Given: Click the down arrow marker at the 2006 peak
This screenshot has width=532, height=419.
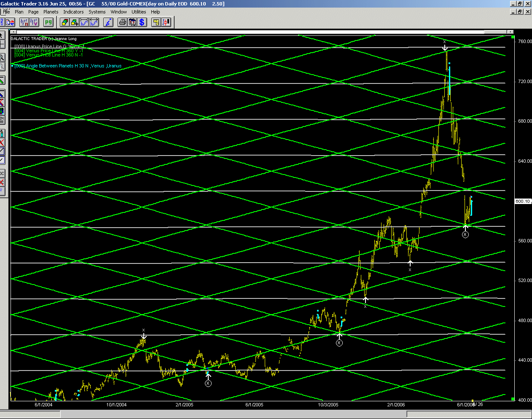Looking at the screenshot, I should (x=445, y=47).
